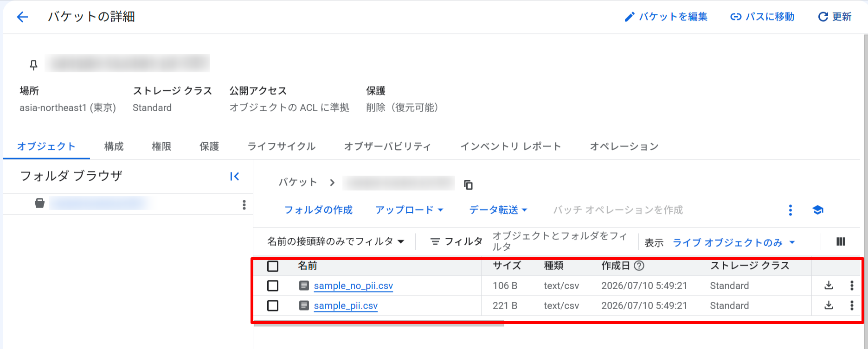The width and height of the screenshot is (868, 349).
Task: Click the サイズ column header
Action: 507,266
